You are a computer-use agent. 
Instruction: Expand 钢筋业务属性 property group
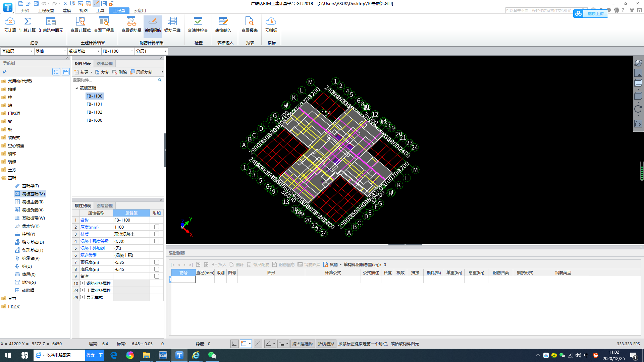tap(82, 283)
